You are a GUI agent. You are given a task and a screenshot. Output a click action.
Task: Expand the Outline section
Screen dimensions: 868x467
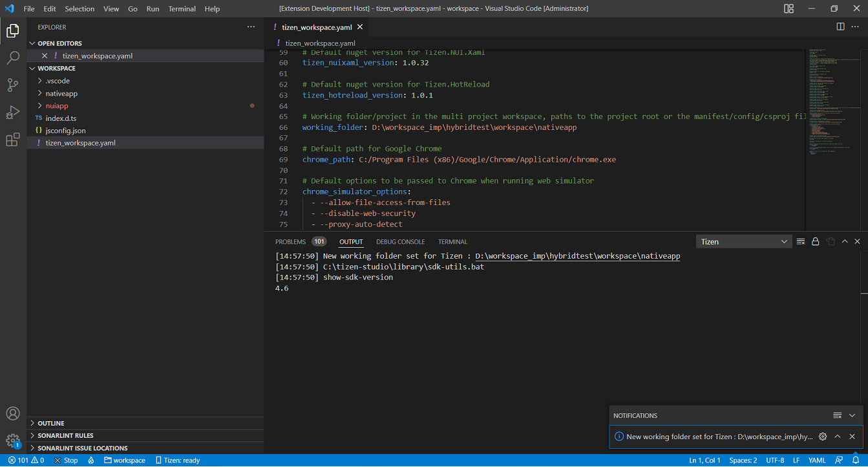50,423
